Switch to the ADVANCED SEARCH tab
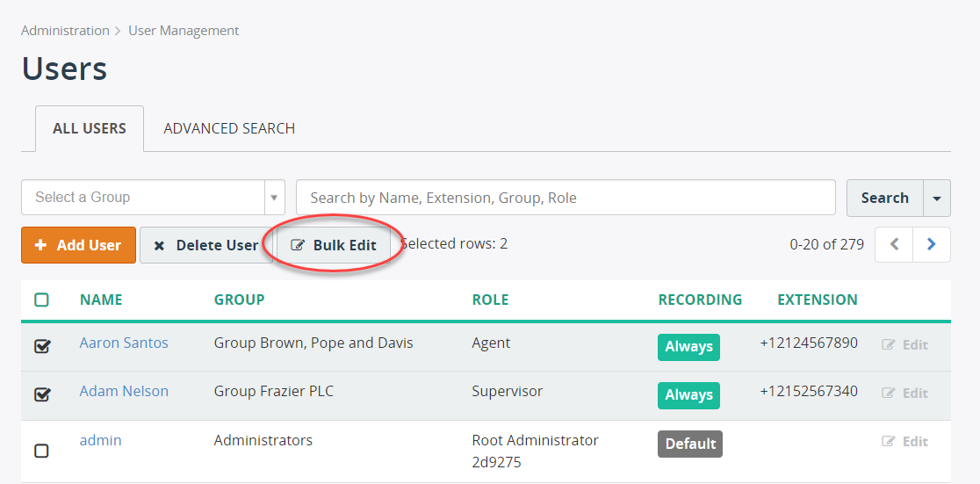The width and height of the screenshot is (980, 484). click(x=229, y=129)
